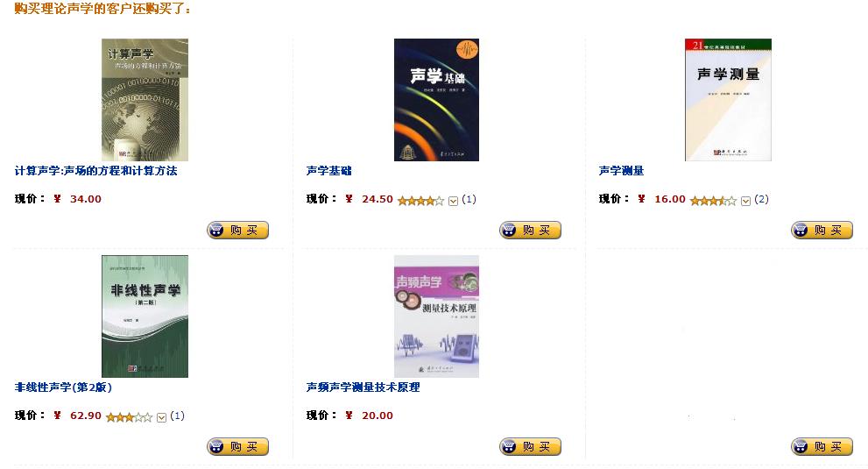Open 计算声学:声场的方程和计算方法 title link
868x469 pixels.
(x=95, y=171)
